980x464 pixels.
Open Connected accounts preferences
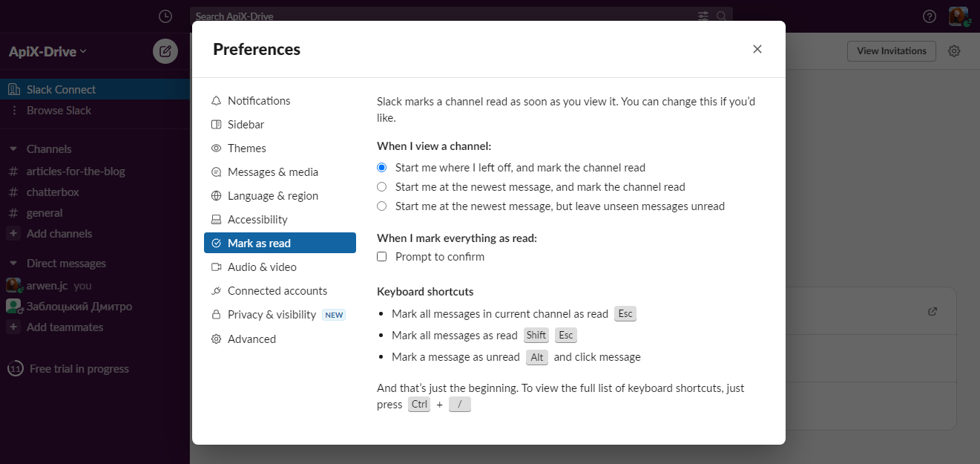point(280,290)
